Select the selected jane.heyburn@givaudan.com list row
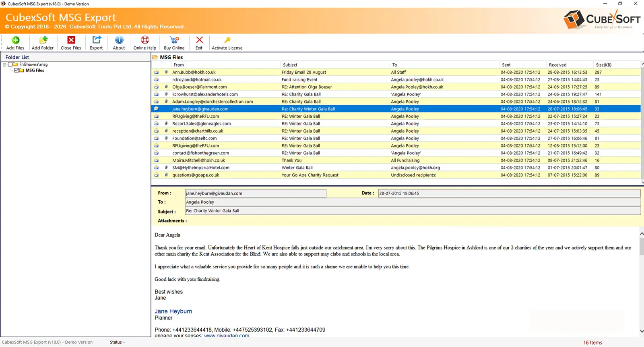The width and height of the screenshot is (644, 347). pos(396,109)
